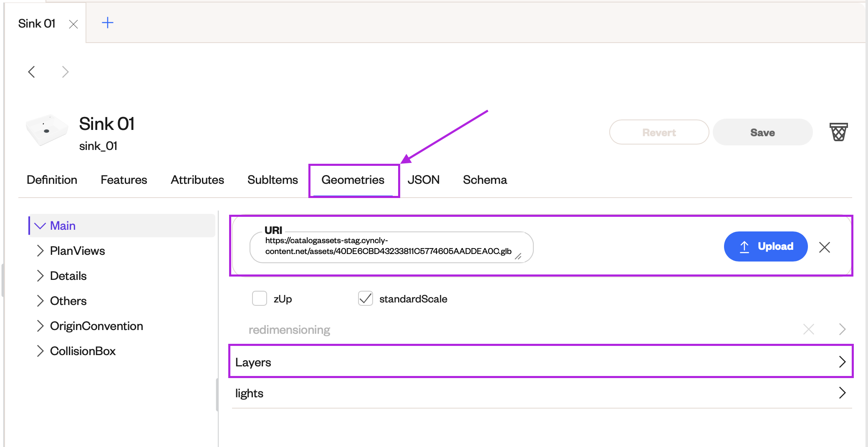
Task: Clear URI with X icon
Action: [825, 247]
